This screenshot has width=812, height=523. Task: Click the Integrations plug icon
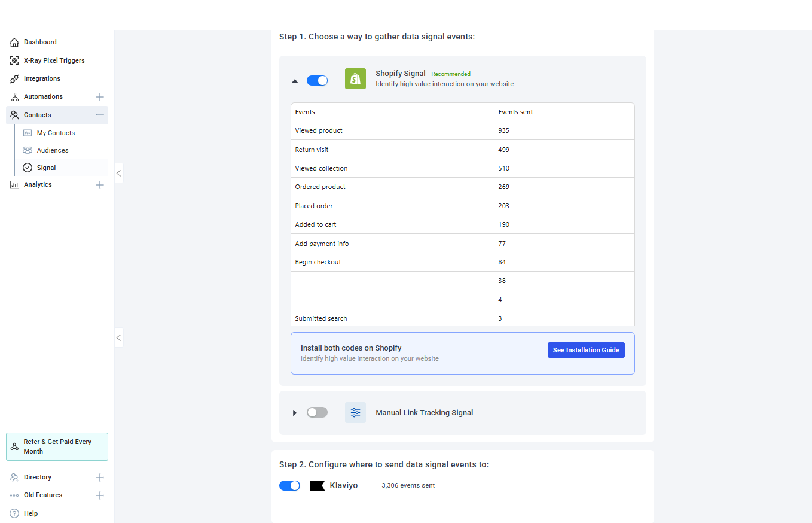14,78
